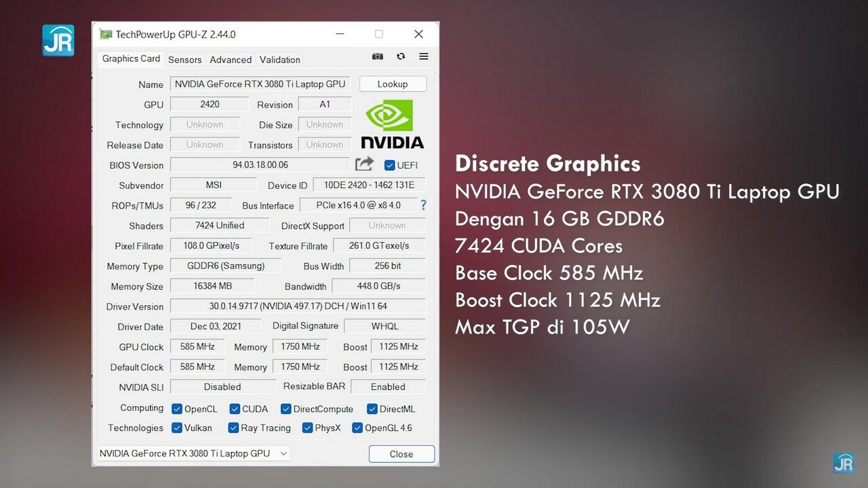The height and width of the screenshot is (488, 868).
Task: Click the Name field with RTX 3080 Ti
Action: tap(260, 84)
